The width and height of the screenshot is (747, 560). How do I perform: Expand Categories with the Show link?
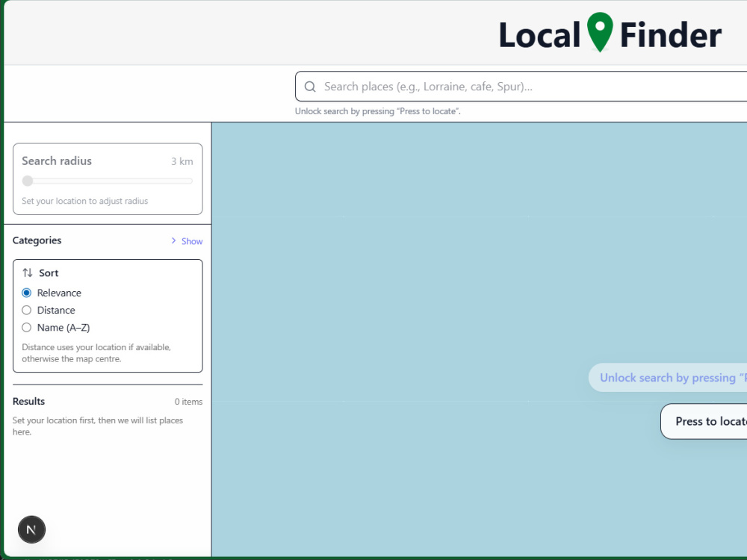coord(192,241)
